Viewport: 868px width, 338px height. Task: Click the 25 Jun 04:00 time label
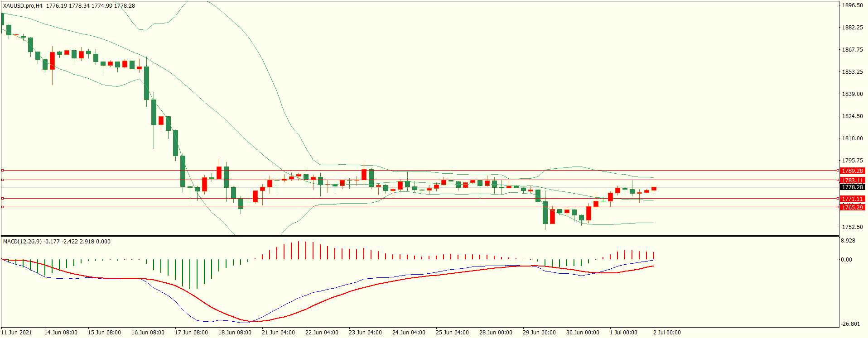pyautogui.click(x=452, y=333)
